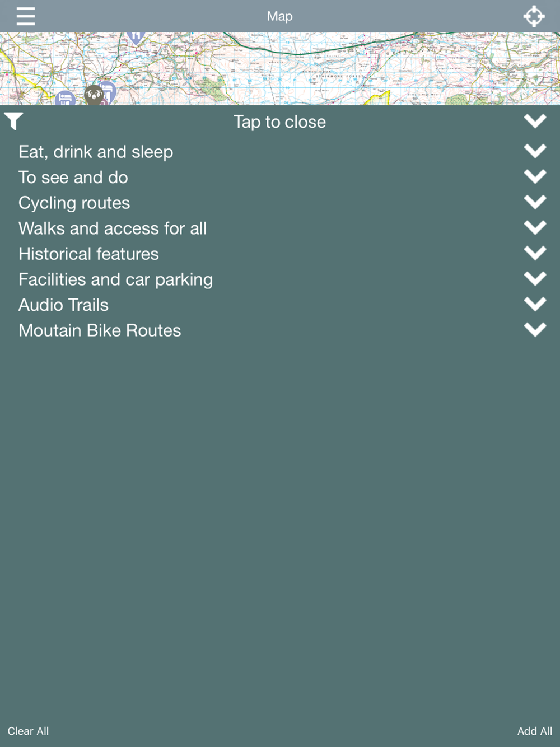Screen dimensions: 560x747
Task: Tap the filter funnel icon
Action: [x=13, y=121]
